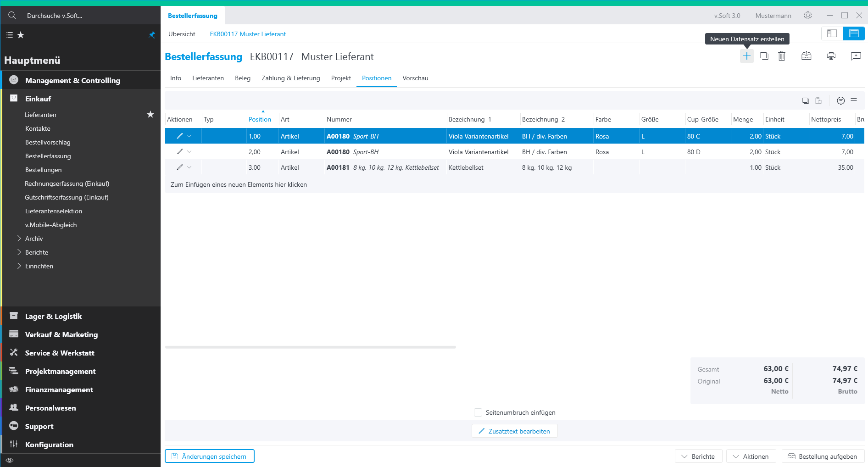Click the filter icon above positions table
Screen dimensions: 868x467
[840, 101]
